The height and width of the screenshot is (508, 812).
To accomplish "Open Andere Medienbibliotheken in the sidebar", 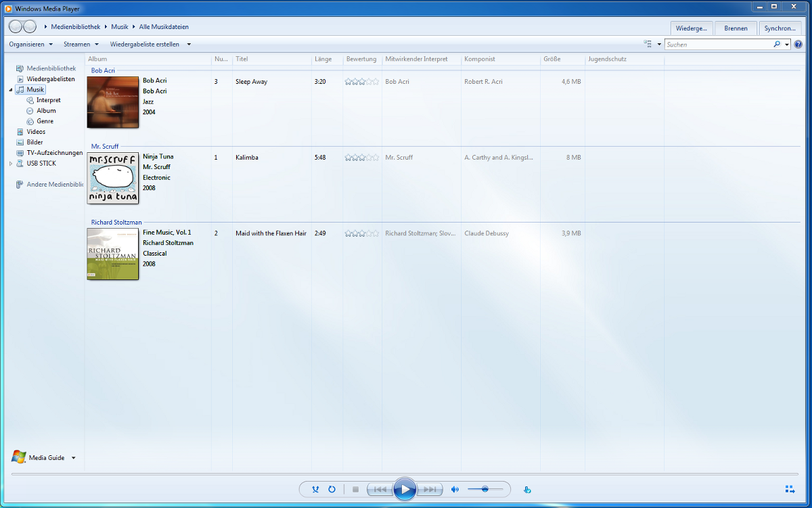I will 54,184.
